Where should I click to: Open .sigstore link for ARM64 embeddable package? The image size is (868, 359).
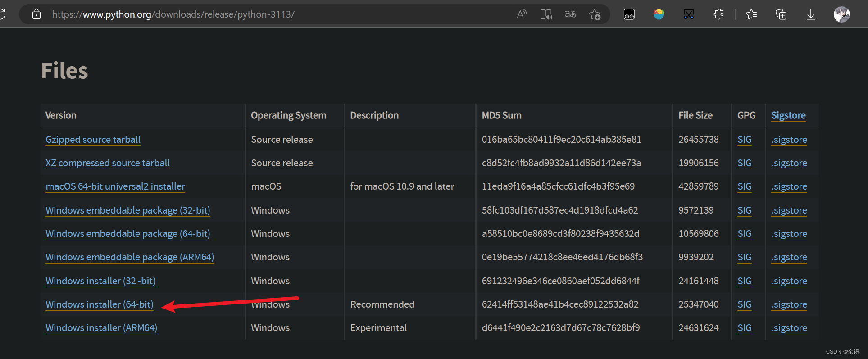point(789,257)
